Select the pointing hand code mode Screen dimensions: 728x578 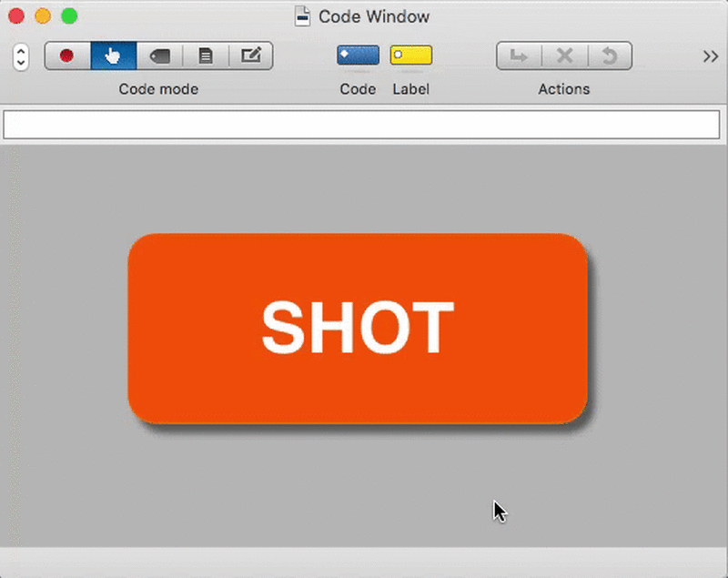[x=114, y=56]
